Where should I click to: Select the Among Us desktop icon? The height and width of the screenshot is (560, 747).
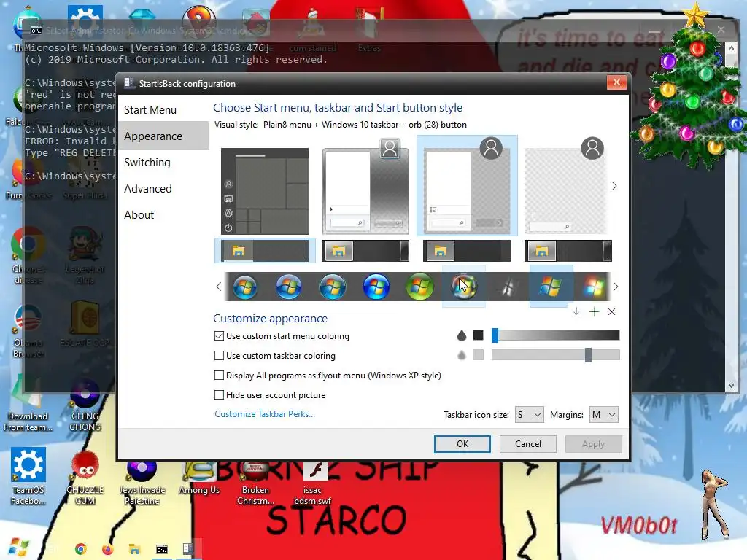click(199, 476)
